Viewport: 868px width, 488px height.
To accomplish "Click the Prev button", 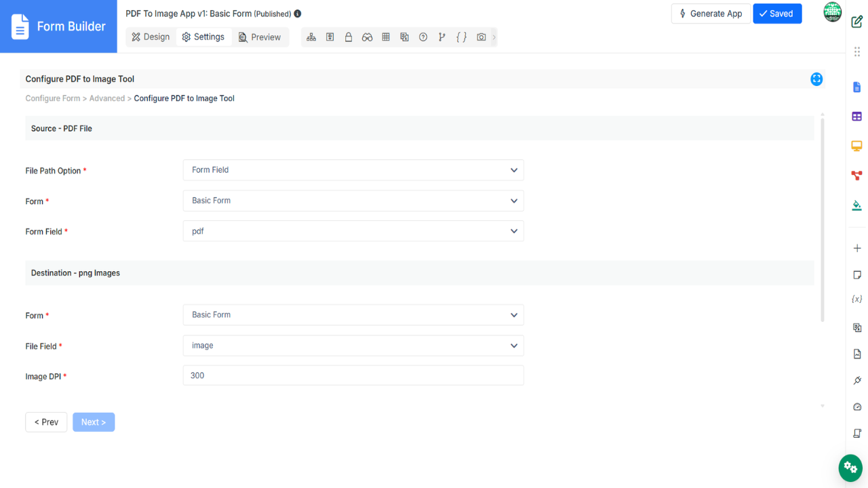I will 46,422.
